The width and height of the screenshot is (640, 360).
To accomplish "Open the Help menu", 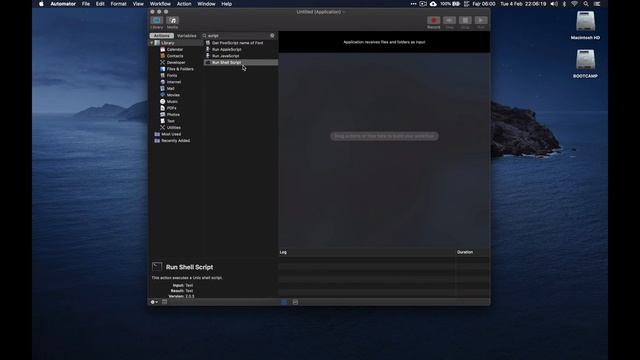I will point(227,4).
